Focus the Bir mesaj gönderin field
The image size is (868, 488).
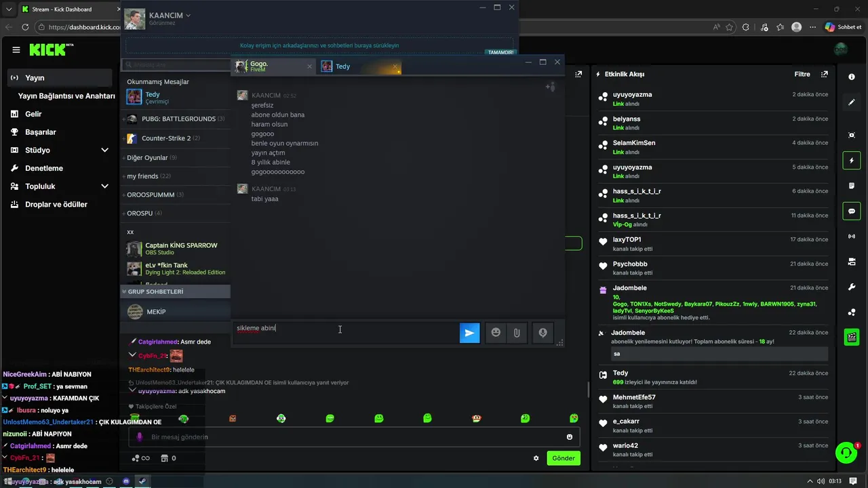point(353,437)
